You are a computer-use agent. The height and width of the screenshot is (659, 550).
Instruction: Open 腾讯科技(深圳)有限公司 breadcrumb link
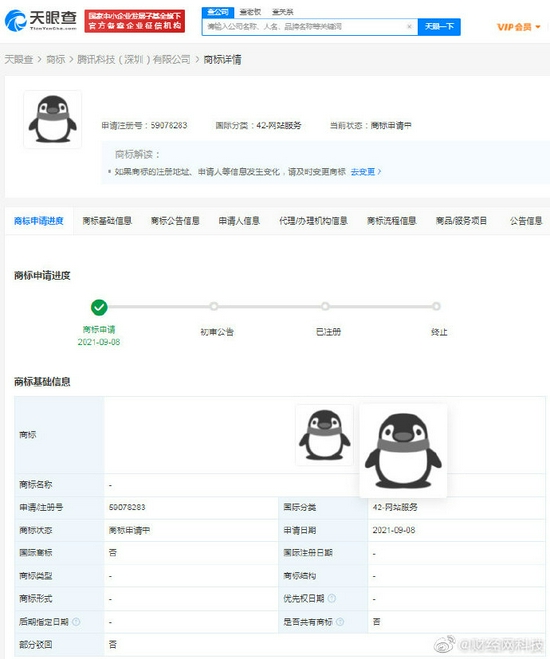[134, 60]
